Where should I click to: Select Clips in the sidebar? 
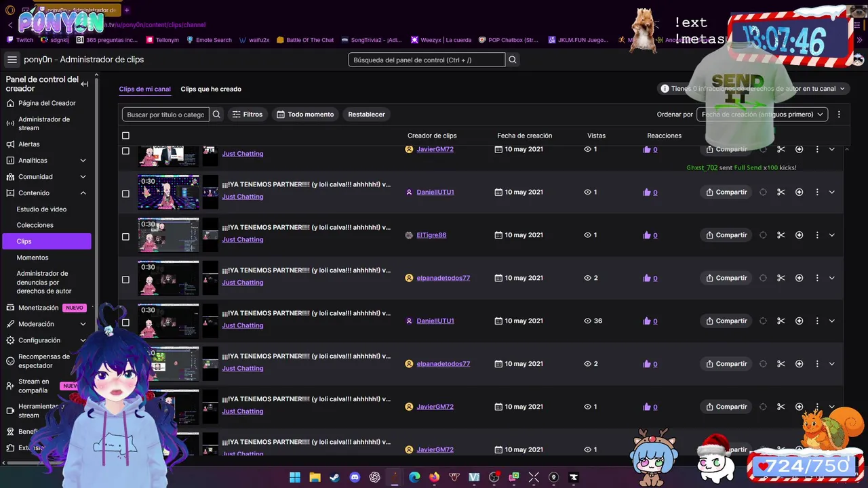(46, 241)
